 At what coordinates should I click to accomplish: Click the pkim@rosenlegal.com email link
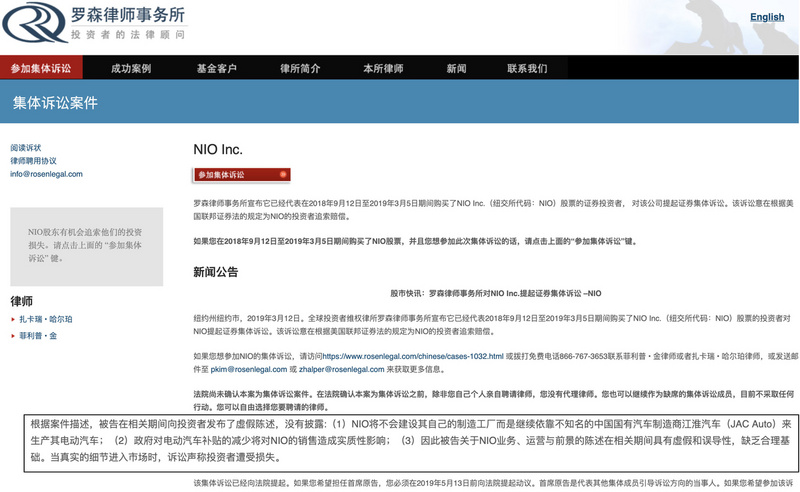pos(248,369)
